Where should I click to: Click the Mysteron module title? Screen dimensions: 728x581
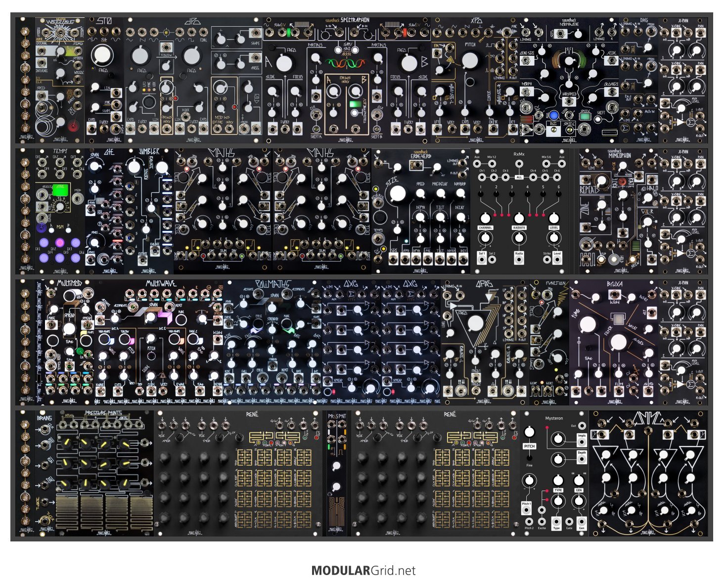tap(554, 418)
